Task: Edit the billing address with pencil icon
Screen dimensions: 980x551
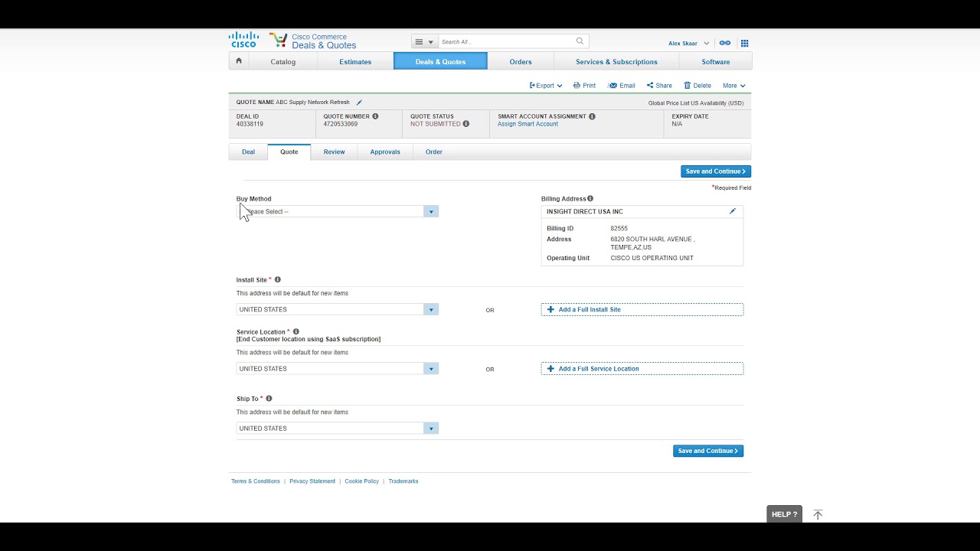Action: (x=733, y=211)
